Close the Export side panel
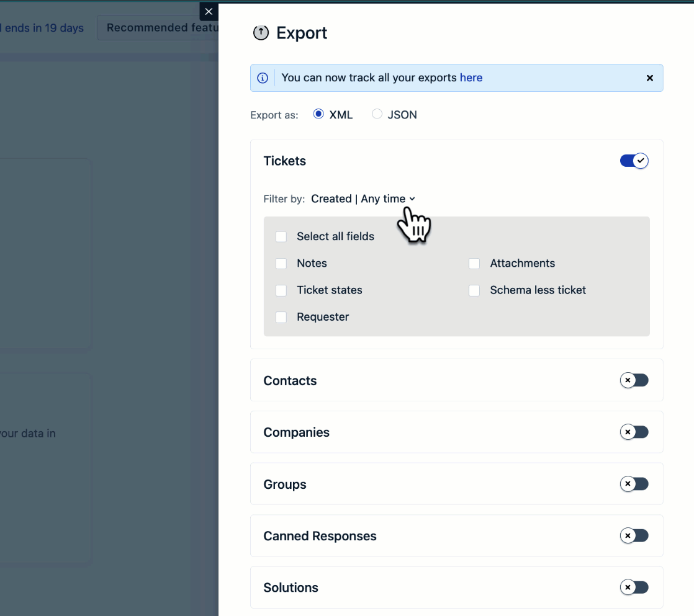Image resolution: width=694 pixels, height=616 pixels. pyautogui.click(x=209, y=12)
